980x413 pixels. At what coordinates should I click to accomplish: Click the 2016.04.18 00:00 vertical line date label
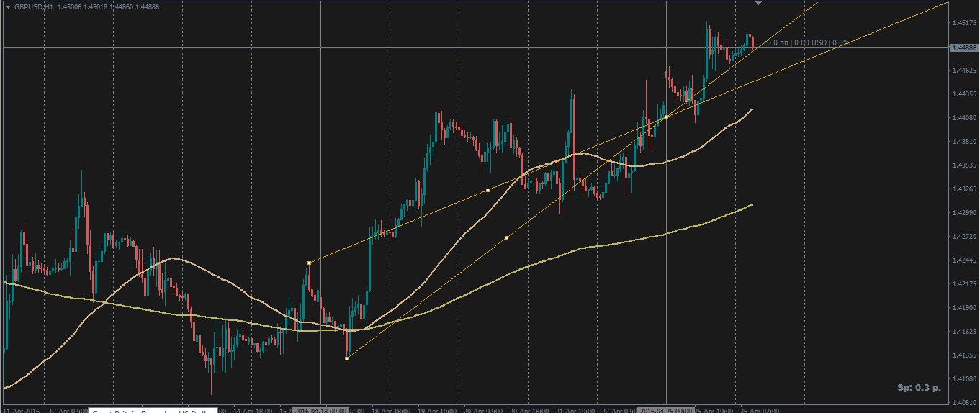[x=321, y=409]
